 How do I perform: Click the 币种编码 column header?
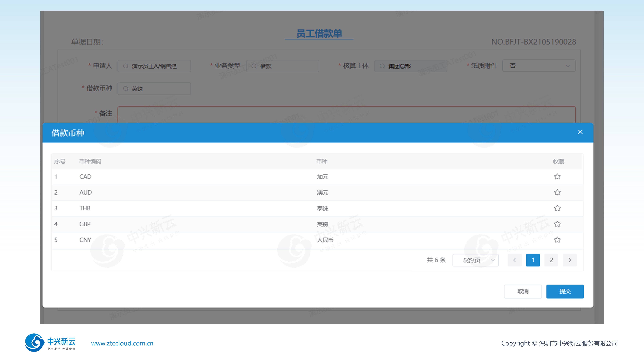(90, 161)
